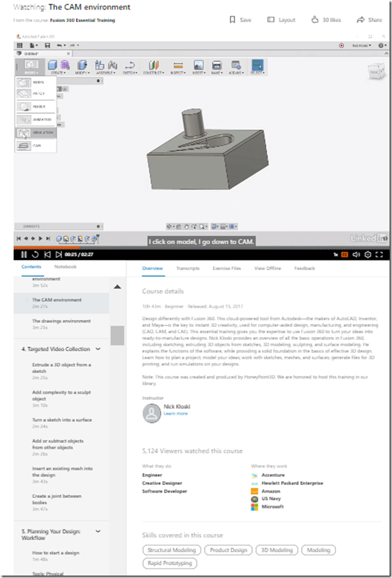392x578 pixels.
Task: Toggle closed captions CC button
Action: [x=345, y=254]
